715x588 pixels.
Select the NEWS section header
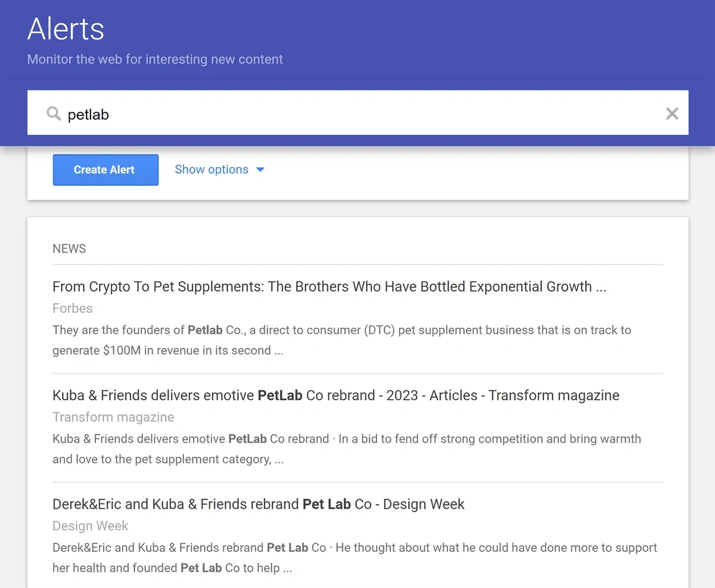click(69, 248)
